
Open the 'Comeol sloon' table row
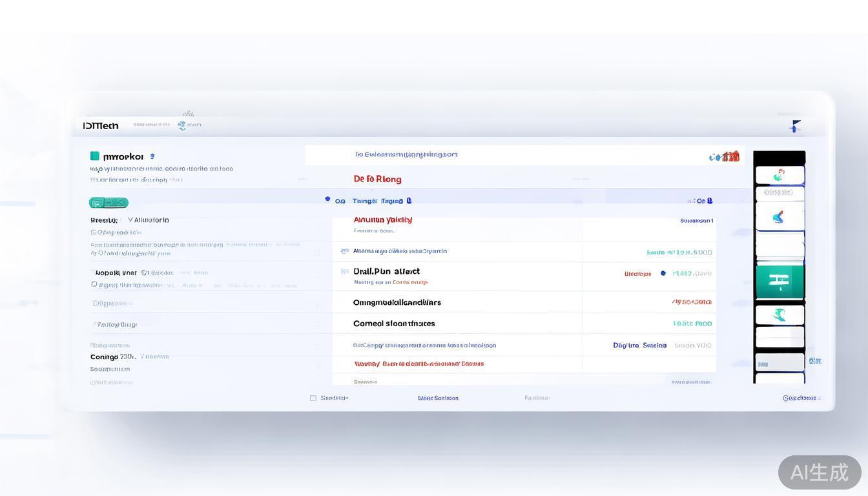click(x=394, y=324)
